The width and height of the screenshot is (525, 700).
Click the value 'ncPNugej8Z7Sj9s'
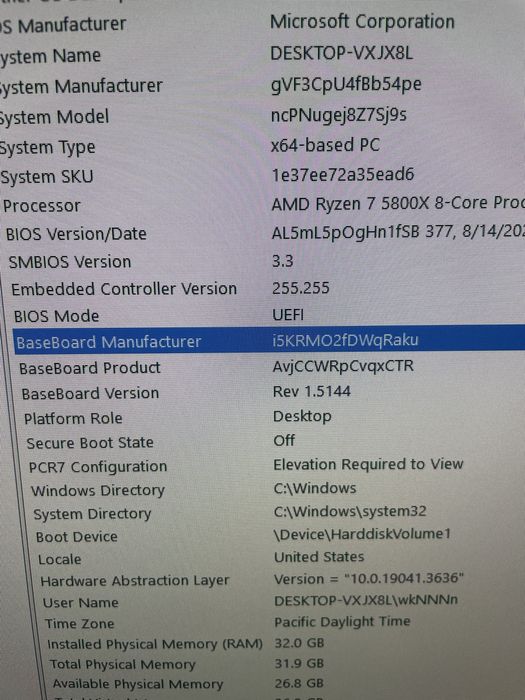(x=339, y=115)
